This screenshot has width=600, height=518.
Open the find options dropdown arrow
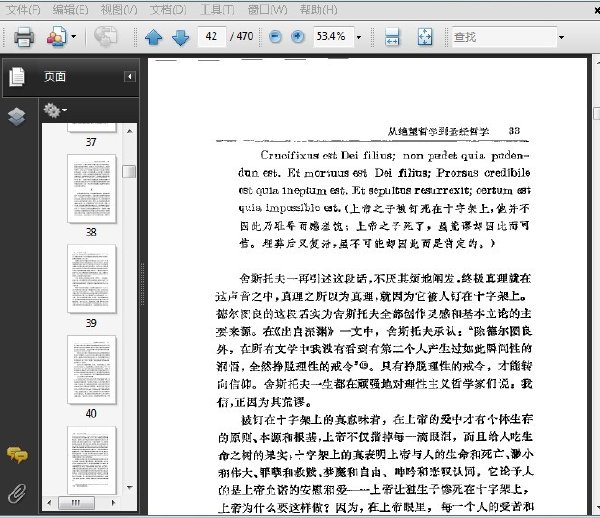[561, 37]
